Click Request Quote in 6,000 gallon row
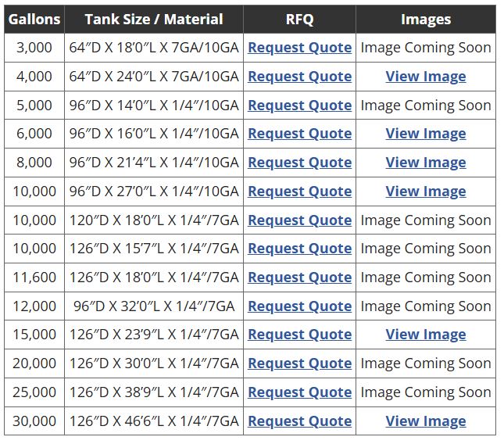The width and height of the screenshot is (504, 444). [299, 134]
